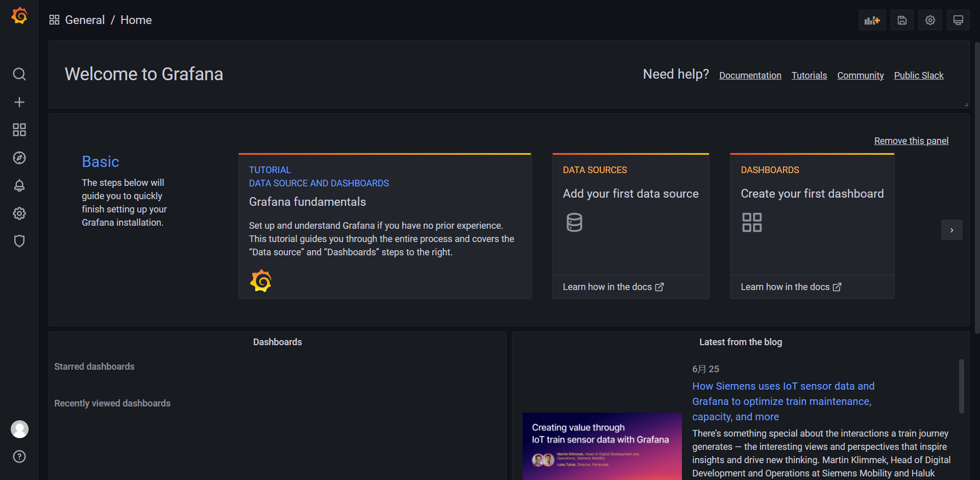Expand next help panel with right chevron

tap(952, 230)
